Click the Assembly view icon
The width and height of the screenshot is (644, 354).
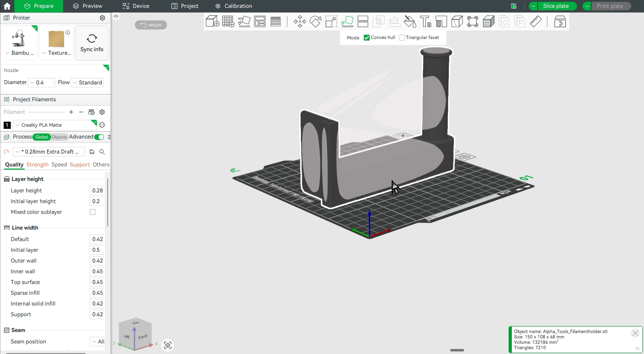[x=560, y=21]
